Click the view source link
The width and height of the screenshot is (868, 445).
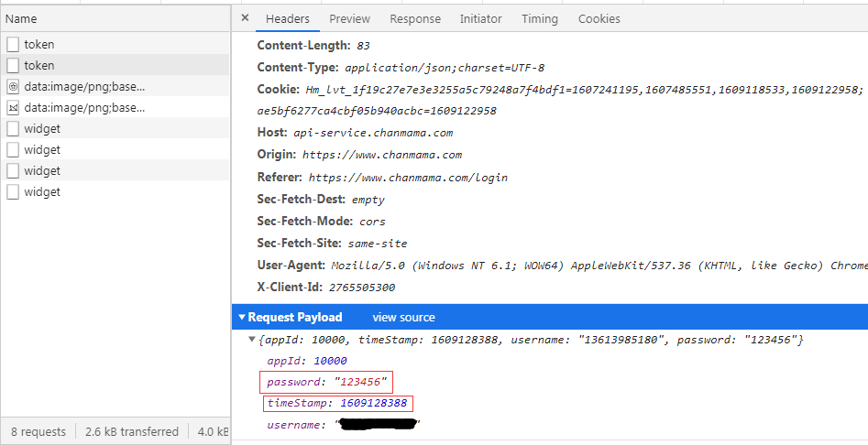tap(403, 318)
